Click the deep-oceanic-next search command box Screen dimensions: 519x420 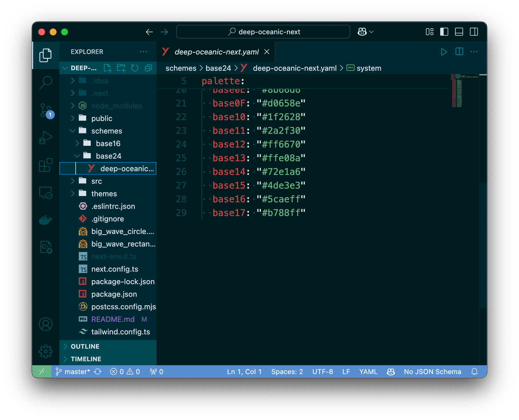[263, 32]
